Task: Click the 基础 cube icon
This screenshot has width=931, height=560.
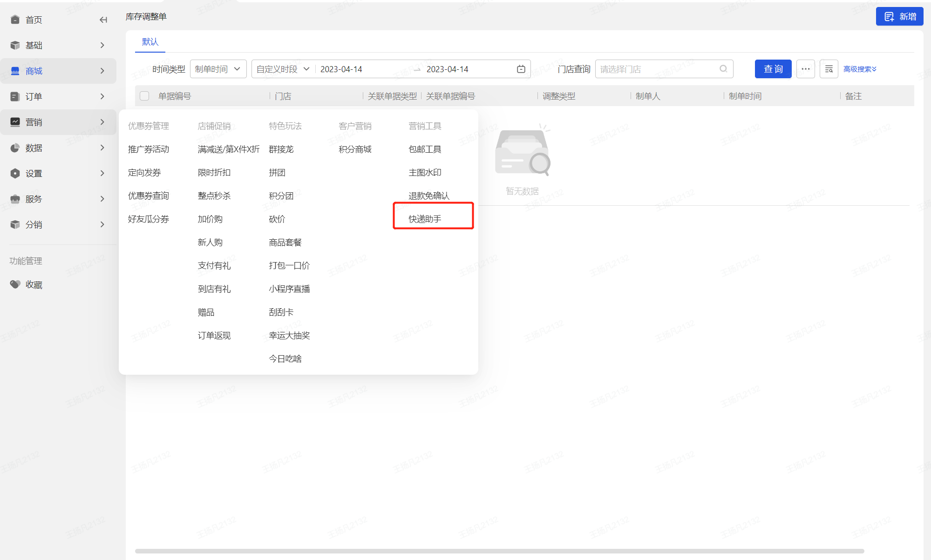Action: tap(15, 45)
